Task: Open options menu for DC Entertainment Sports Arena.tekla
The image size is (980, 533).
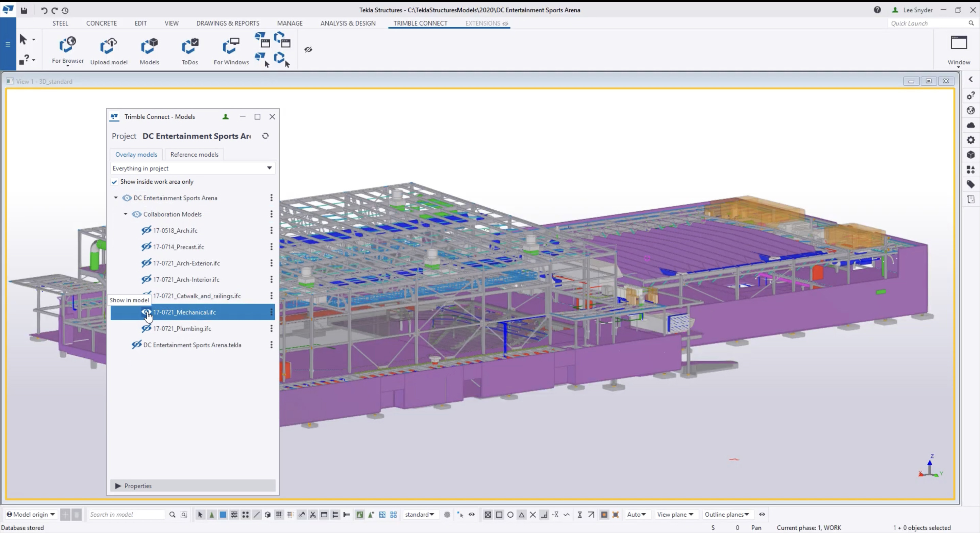Action: point(271,345)
